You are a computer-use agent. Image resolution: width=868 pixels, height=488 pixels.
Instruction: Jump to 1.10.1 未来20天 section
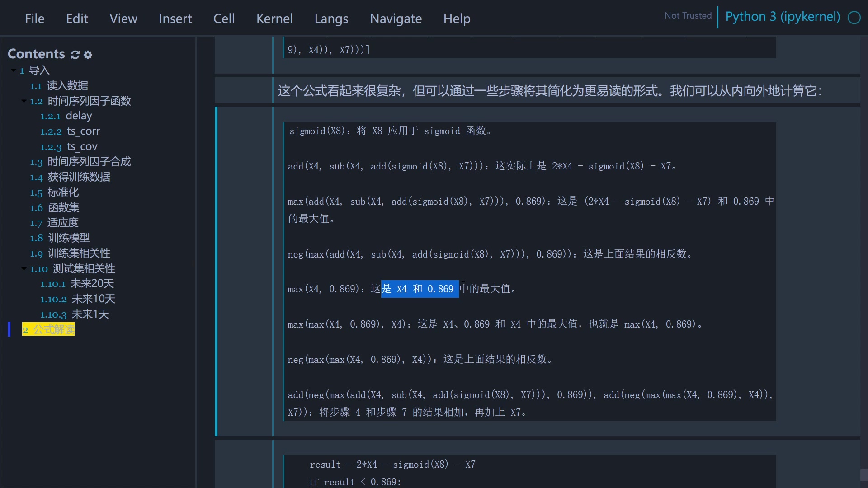pos(77,284)
